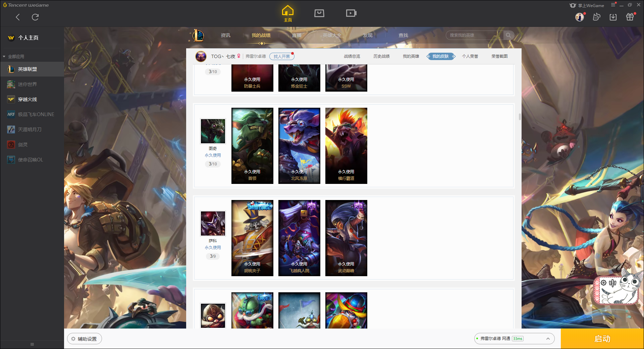Click the skin list vertical scrollbar
Viewport: 644px width, 349px height.
(520, 117)
